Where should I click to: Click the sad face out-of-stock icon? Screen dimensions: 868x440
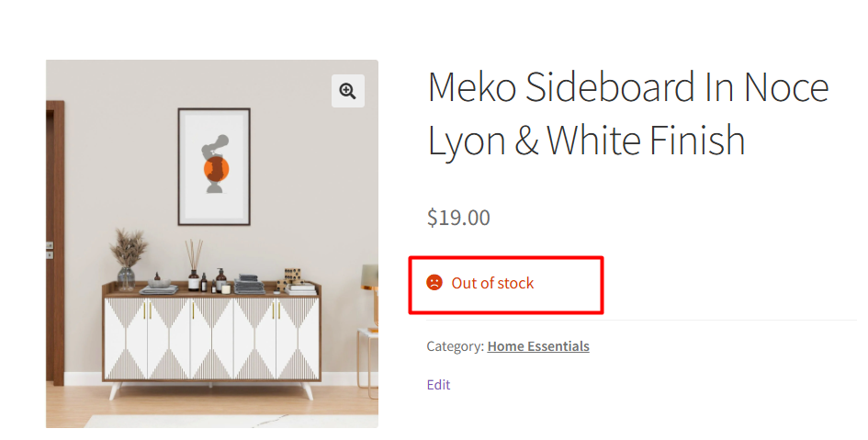[x=434, y=283]
